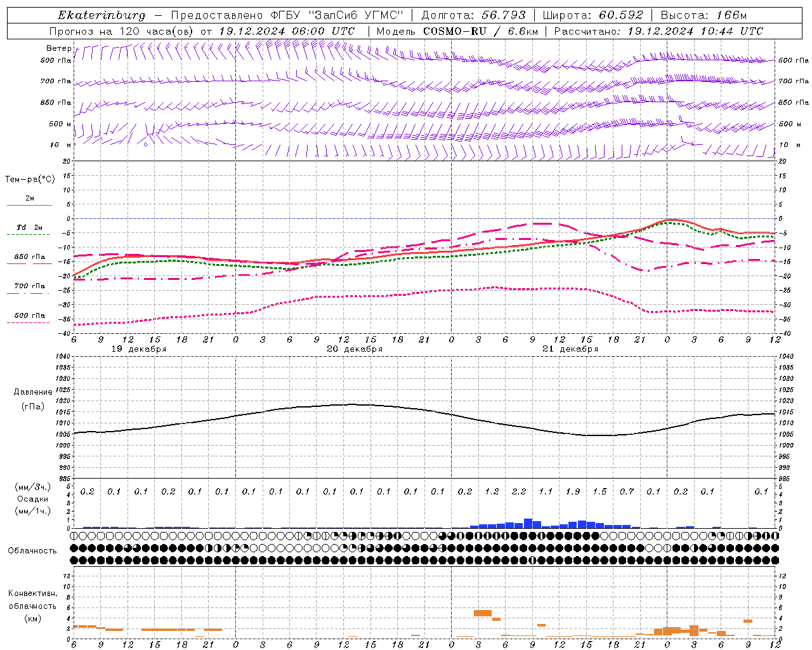The width and height of the screenshot is (812, 650).
Task: Select the '2.2' precipitation value
Action: (519, 491)
